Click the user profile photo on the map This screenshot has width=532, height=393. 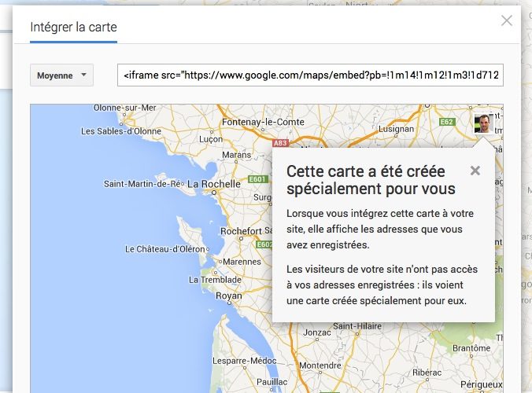[483, 123]
